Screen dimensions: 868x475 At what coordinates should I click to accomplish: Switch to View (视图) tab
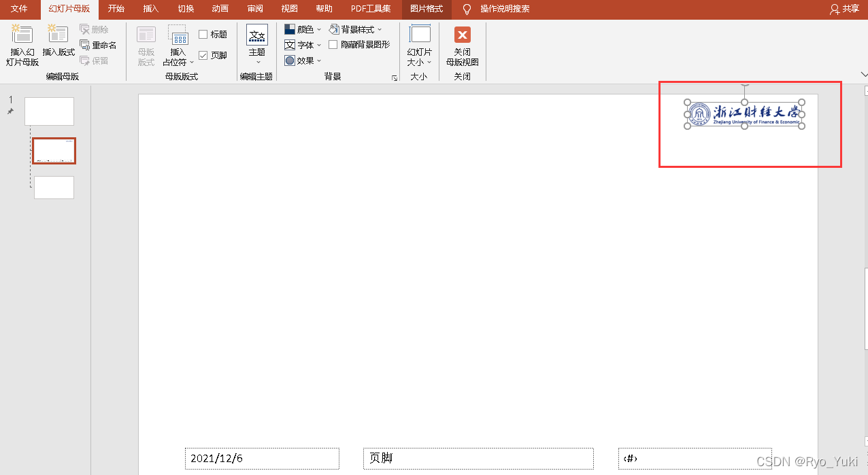click(x=290, y=9)
